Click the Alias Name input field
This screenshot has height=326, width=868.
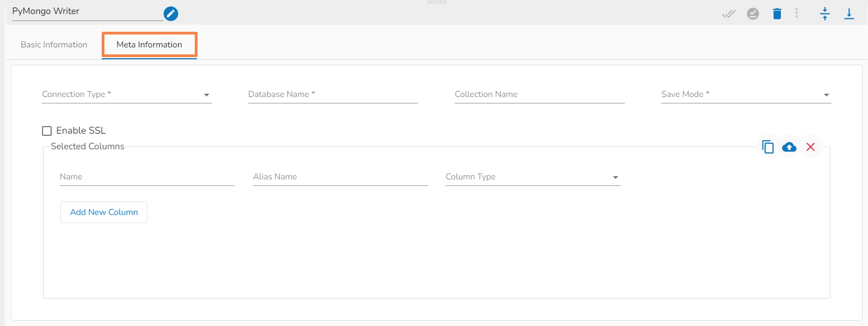[340, 177]
